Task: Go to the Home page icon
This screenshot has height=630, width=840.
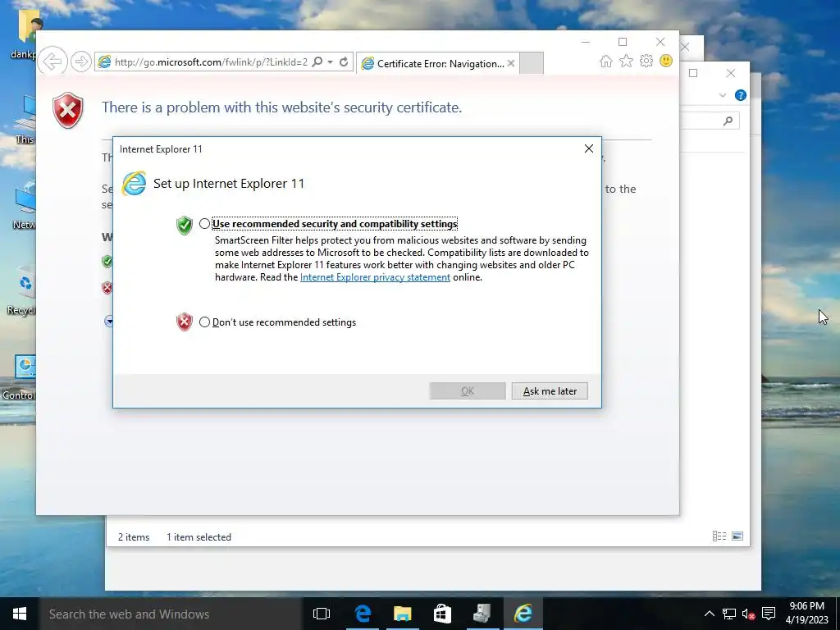Action: 606,61
